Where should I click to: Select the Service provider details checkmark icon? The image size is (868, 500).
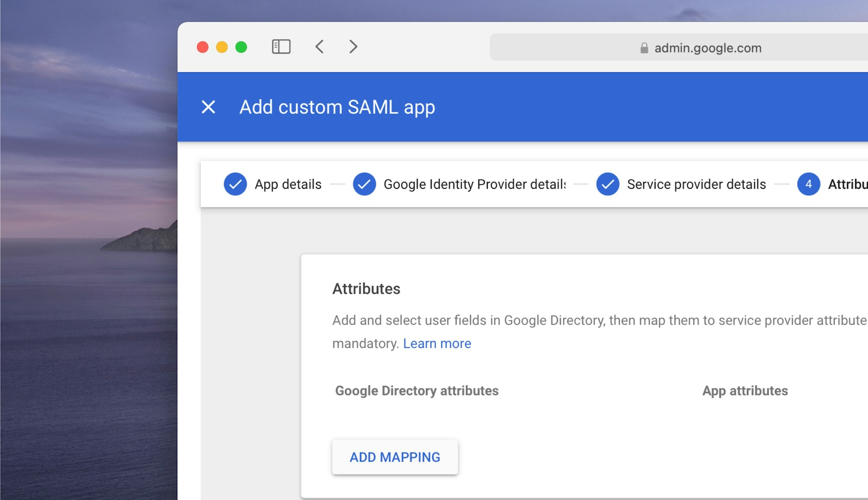click(608, 184)
